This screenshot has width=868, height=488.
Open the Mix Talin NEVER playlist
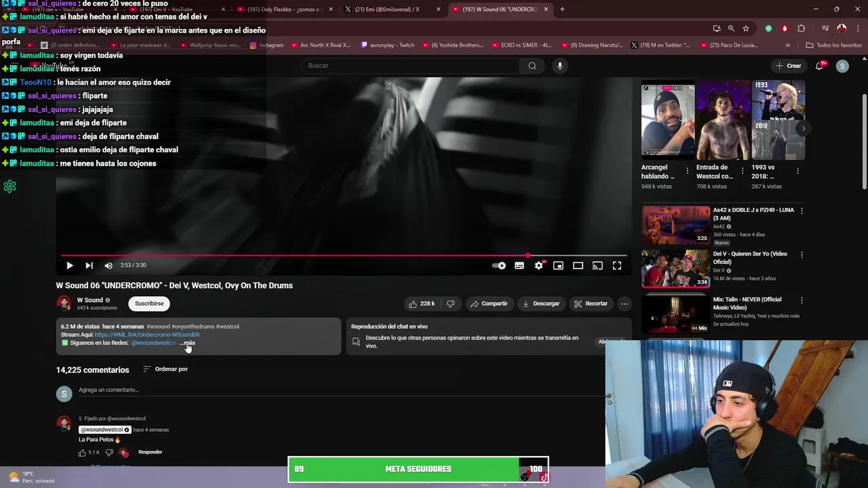point(676,313)
